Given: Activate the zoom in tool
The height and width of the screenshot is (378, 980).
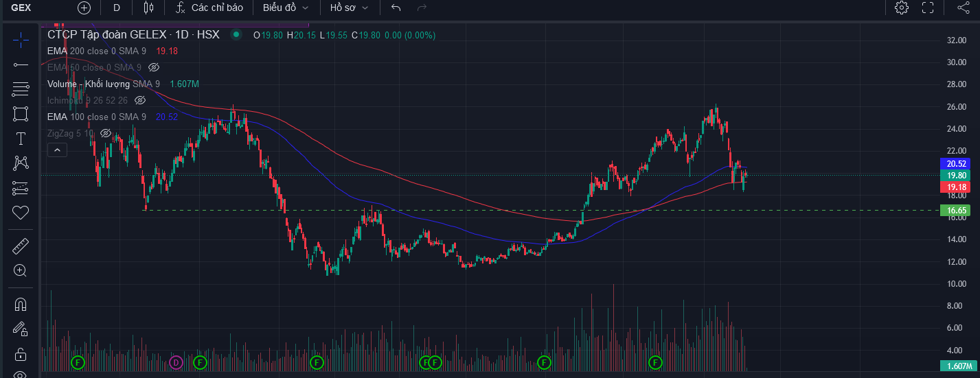Looking at the screenshot, I should pos(21,270).
